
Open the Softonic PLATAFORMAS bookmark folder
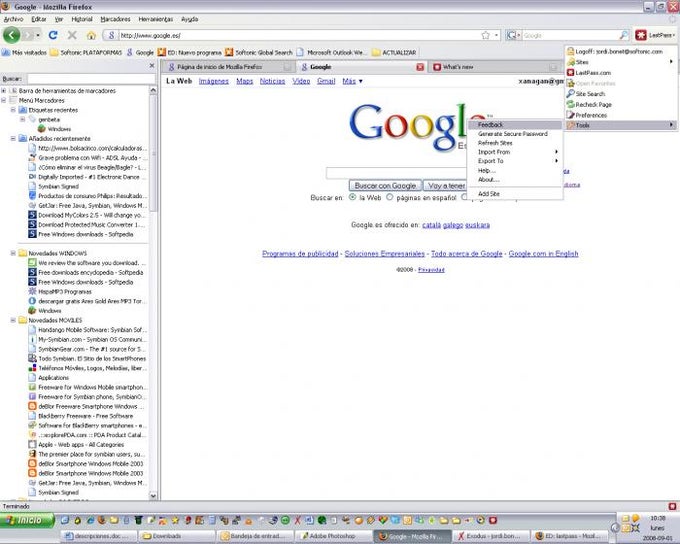click(86, 52)
